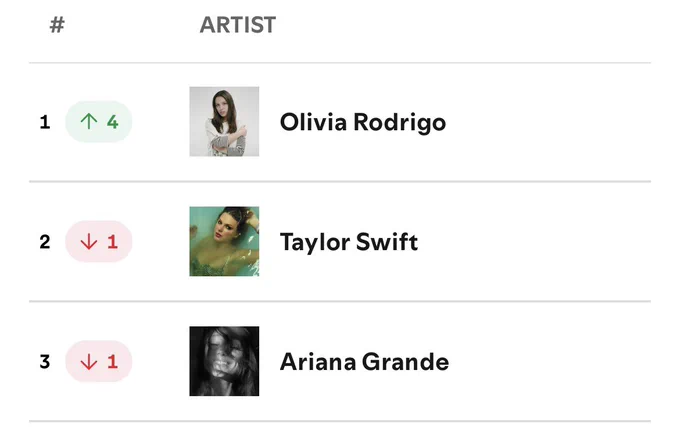Screen dimensions: 680x427
Task: Select the green number 4 in Olivia's badge
Action: [x=113, y=122]
